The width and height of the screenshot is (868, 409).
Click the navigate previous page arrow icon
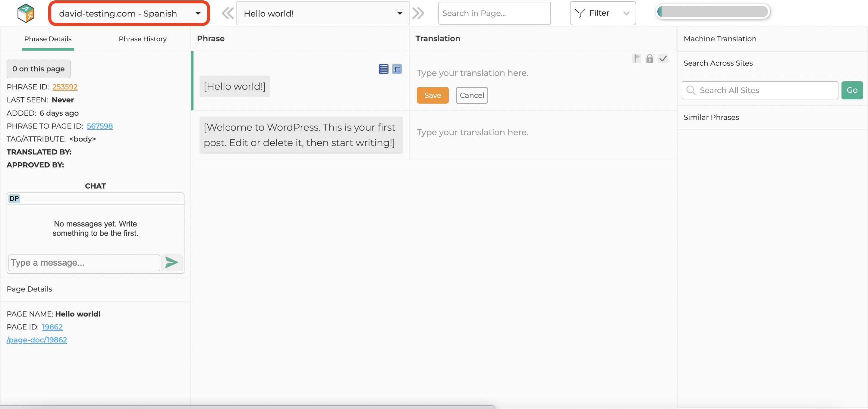pos(226,13)
